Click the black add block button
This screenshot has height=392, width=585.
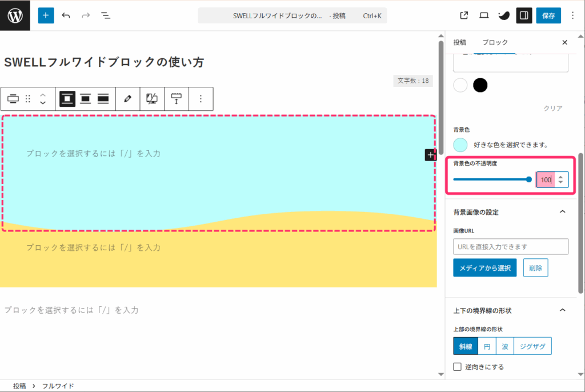(x=431, y=154)
